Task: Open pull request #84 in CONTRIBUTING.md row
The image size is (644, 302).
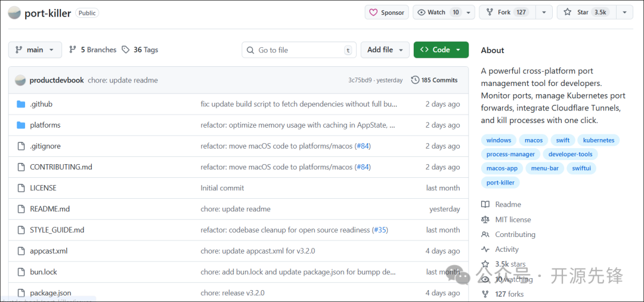Action: pos(363,167)
